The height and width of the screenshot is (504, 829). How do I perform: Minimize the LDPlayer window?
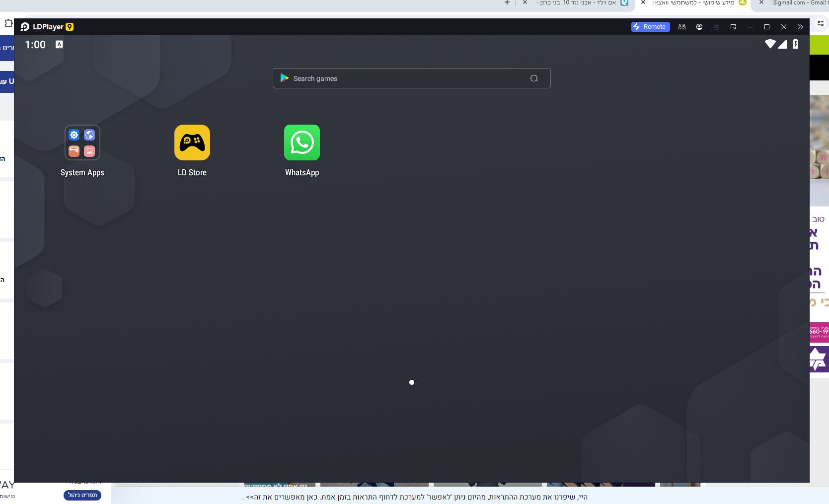[x=750, y=27]
